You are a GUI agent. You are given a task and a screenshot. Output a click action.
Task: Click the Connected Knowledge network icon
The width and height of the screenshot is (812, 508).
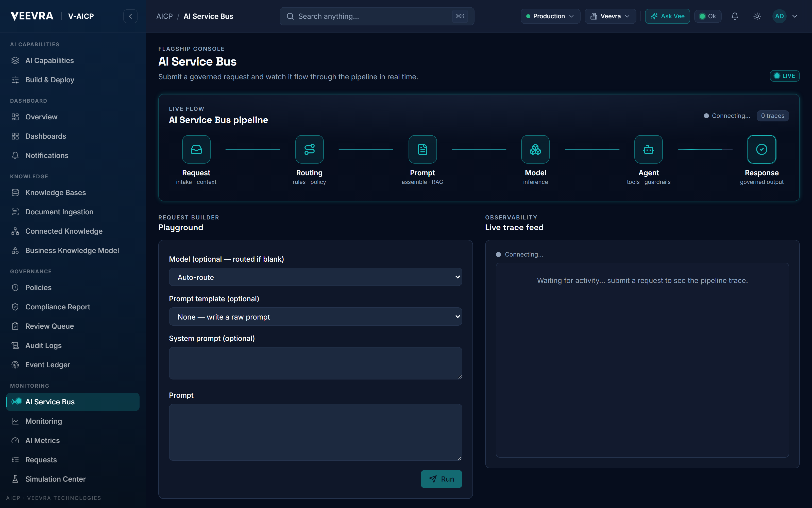click(x=15, y=231)
